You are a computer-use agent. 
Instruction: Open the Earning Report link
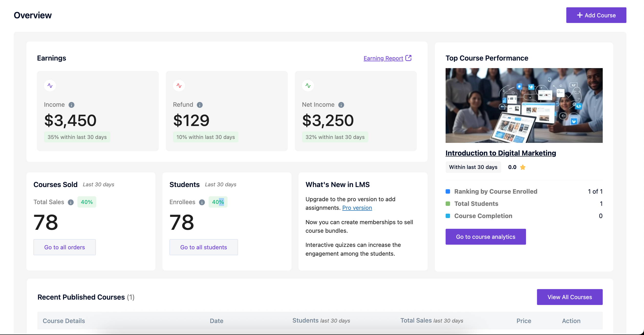(383, 58)
